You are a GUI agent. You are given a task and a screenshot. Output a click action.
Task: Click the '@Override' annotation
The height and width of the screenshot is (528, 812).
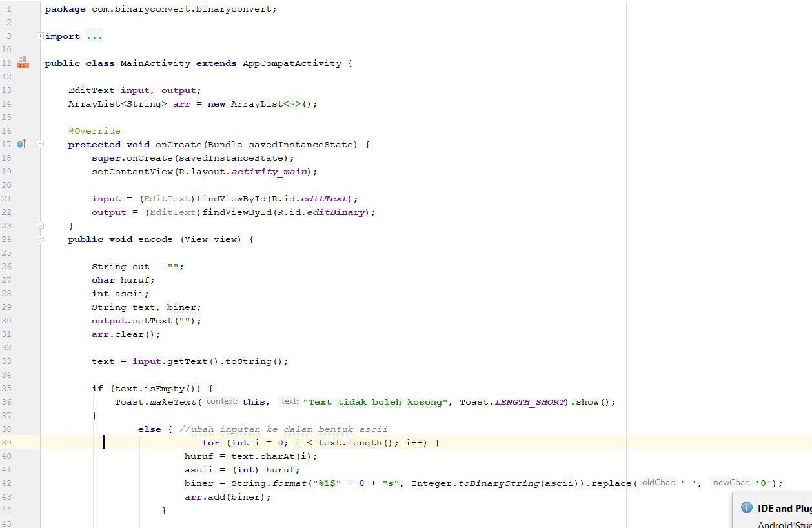94,131
